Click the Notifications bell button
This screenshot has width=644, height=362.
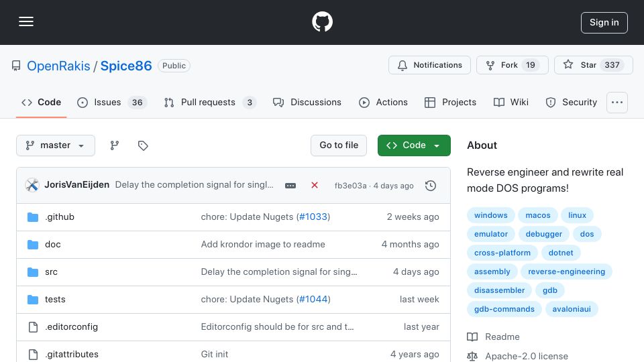(x=429, y=65)
